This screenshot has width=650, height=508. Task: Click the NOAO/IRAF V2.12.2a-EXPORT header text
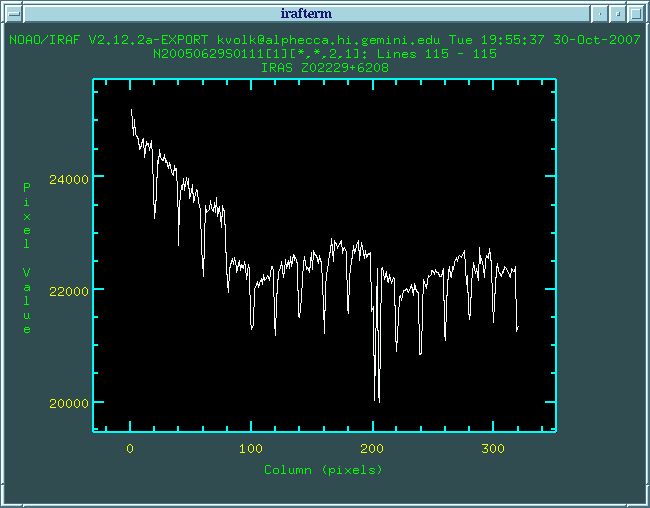coord(109,40)
